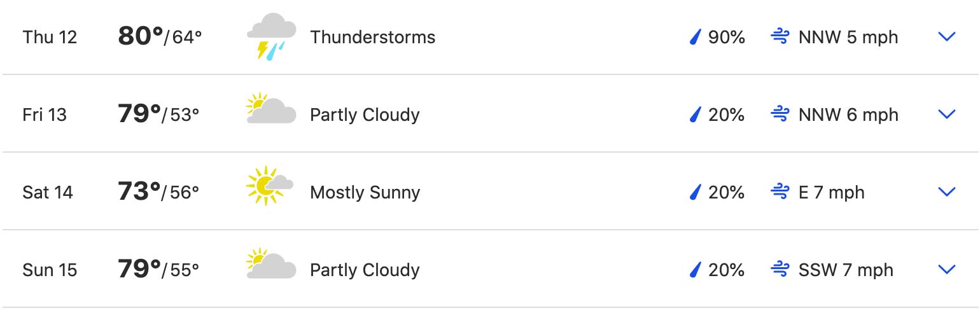Click the Sun 15 date label
Viewport: 980px width, 313px height.
tap(50, 270)
